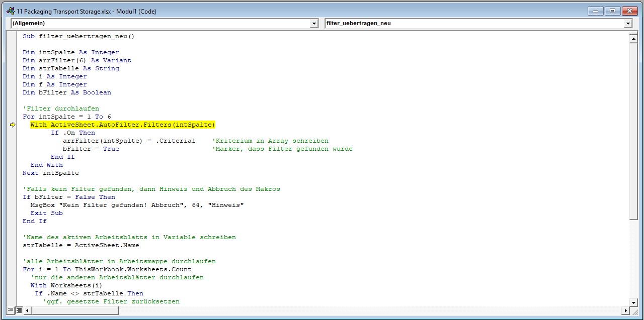Click the split bar above the vertical scrollbar
This screenshot has height=320, width=644.
(x=633, y=33)
